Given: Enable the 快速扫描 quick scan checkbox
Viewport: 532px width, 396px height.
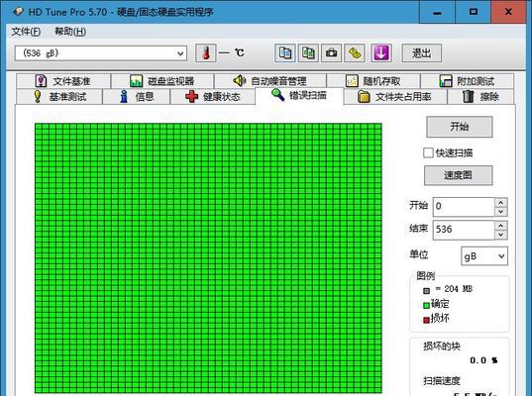Looking at the screenshot, I should tap(428, 152).
